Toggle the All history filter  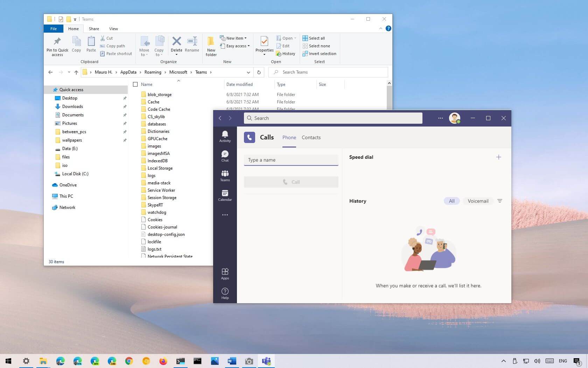451,201
